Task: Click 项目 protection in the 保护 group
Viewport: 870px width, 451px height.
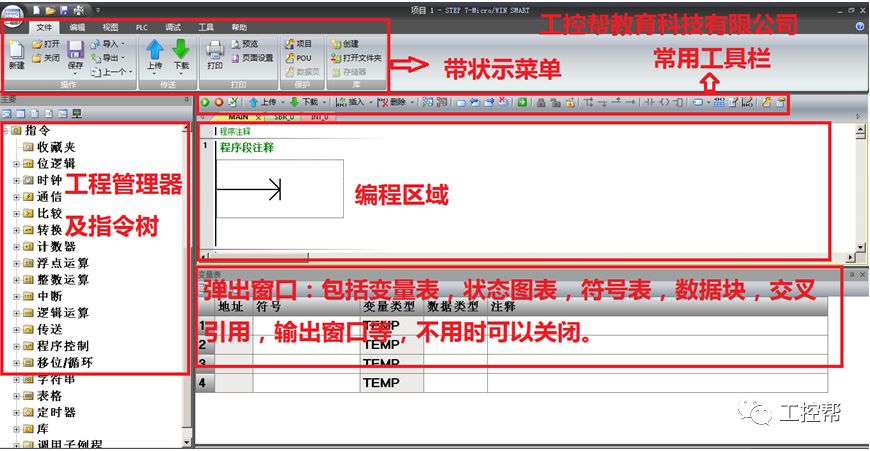Action: (x=299, y=44)
